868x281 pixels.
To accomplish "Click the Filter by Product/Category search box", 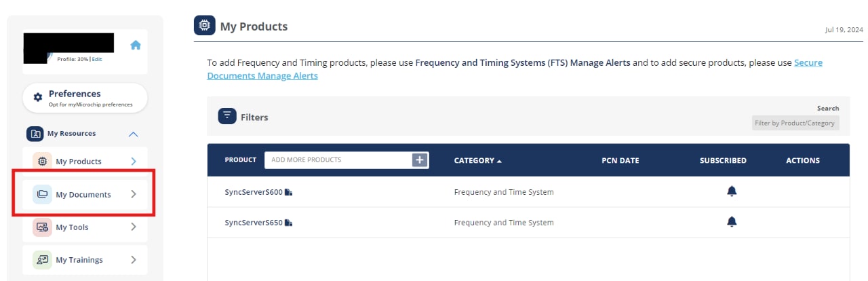I will [x=795, y=123].
